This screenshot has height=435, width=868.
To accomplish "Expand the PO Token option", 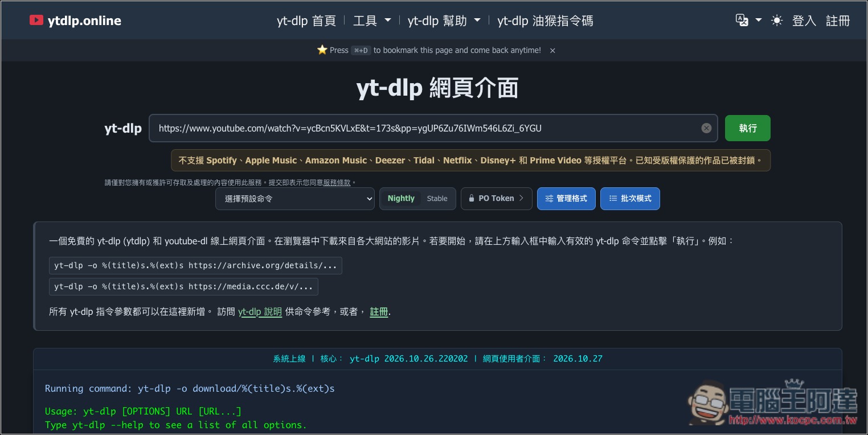I will (497, 199).
